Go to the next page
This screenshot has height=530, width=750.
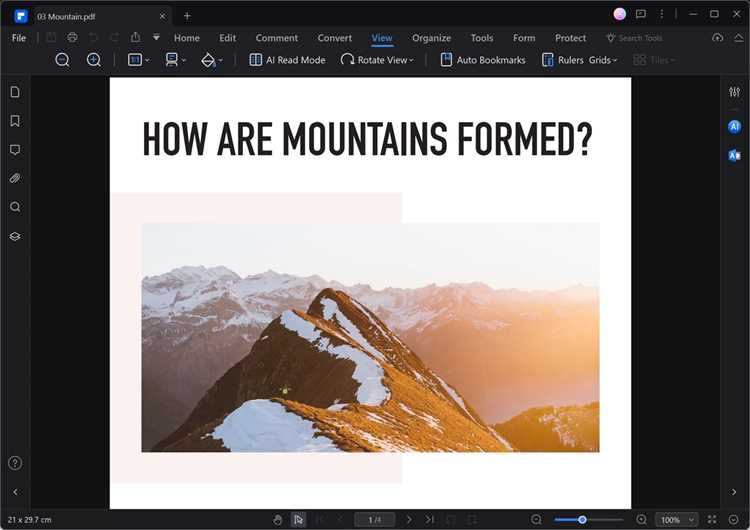[x=409, y=519]
